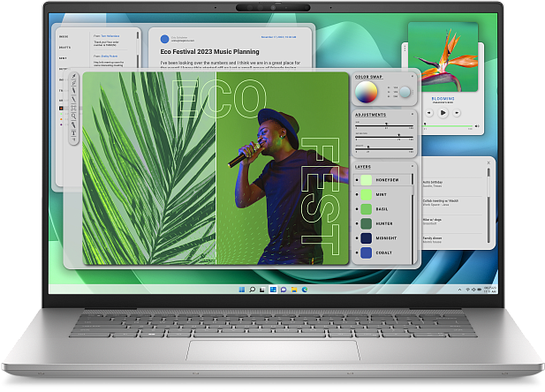Viewport: 545px width, 392px height.
Task: Select the brush tool above the Text tool
Action: tap(73, 124)
